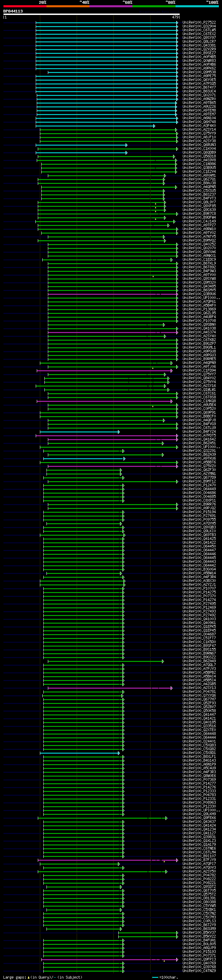Open hit UniRef100_Q32904
Viewport: 222px width, 980px height.
point(199,26)
